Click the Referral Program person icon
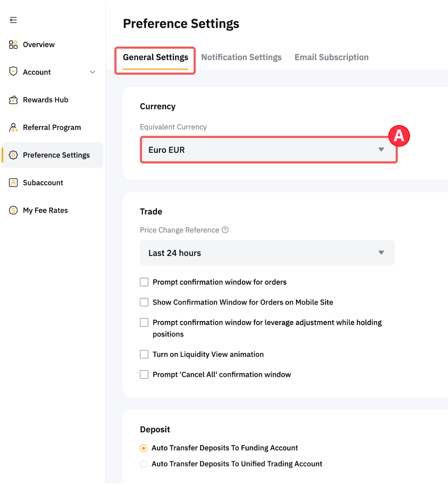Image resolution: width=448 pixels, height=485 pixels. tap(13, 127)
